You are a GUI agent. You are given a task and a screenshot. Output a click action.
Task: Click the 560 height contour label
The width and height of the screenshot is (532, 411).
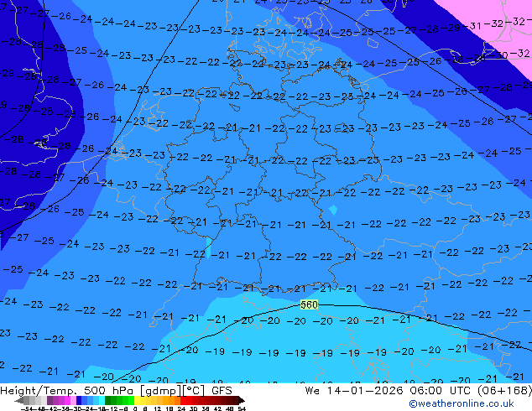(x=309, y=304)
